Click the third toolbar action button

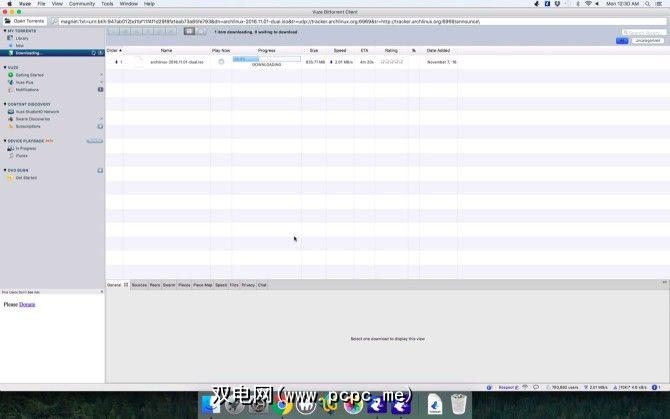click(136, 32)
